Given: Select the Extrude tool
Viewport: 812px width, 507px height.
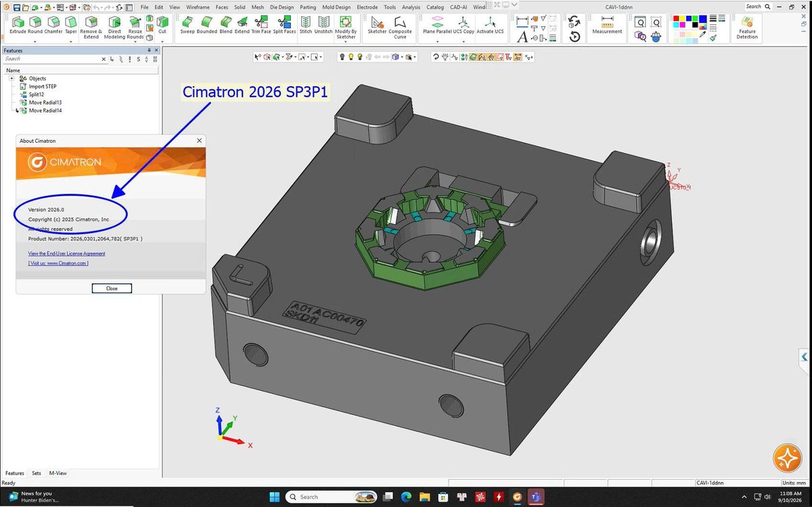Looking at the screenshot, I should (x=18, y=26).
